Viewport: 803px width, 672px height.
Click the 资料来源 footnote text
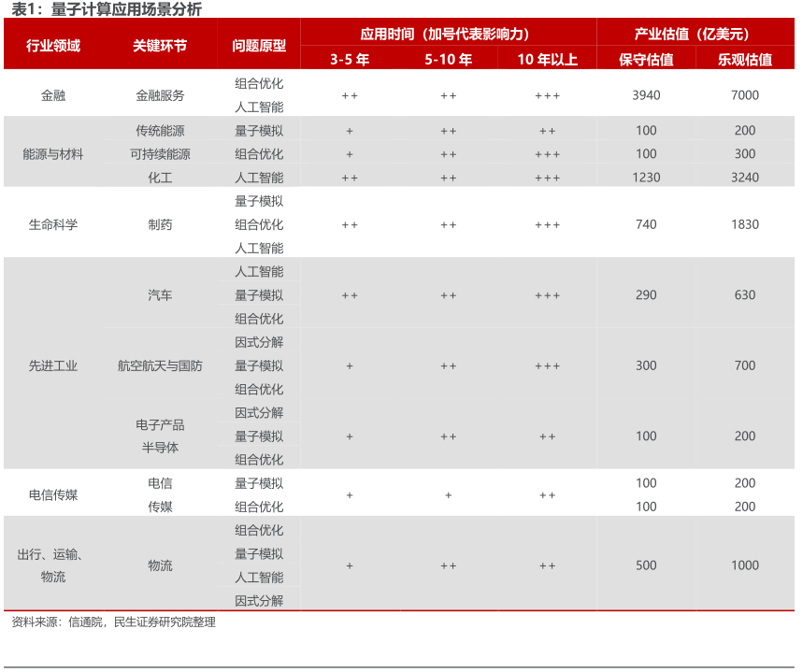[114, 622]
